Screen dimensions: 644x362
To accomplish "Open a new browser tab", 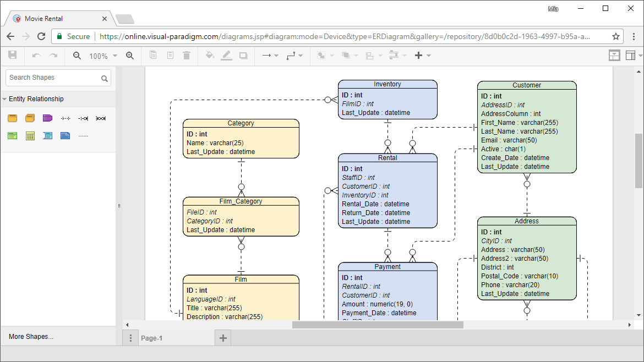I will pyautogui.click(x=125, y=19).
